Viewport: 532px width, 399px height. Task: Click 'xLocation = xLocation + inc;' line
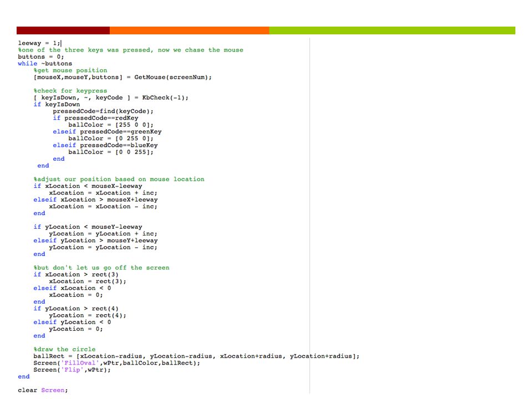[103, 193]
